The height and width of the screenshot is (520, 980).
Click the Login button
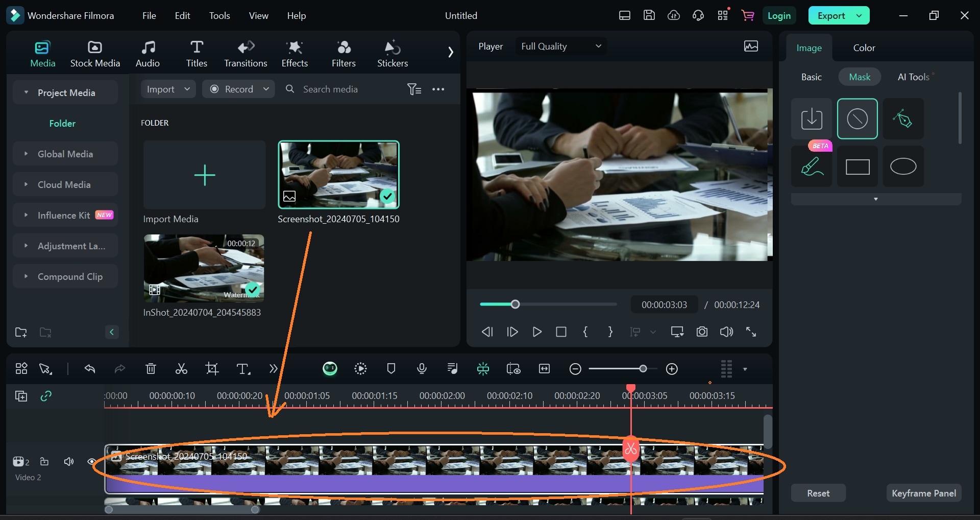tap(779, 16)
